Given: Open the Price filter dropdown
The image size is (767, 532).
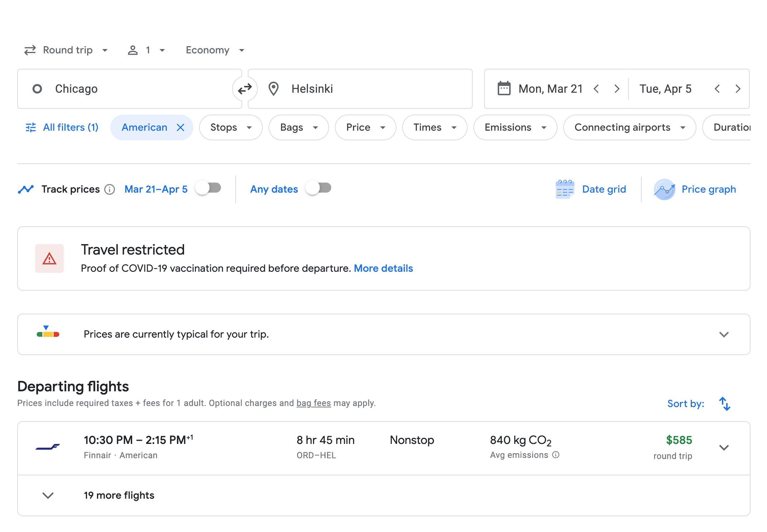Looking at the screenshot, I should 366,127.
